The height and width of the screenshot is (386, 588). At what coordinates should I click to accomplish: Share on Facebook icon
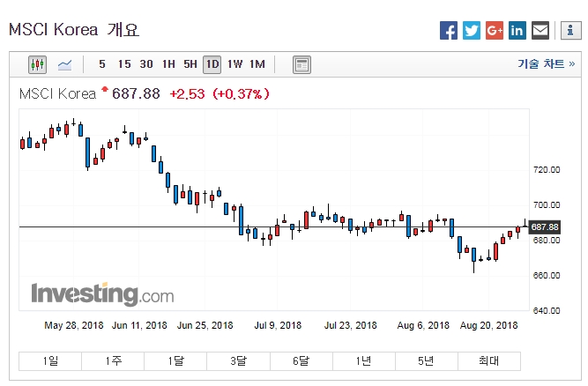click(x=449, y=31)
